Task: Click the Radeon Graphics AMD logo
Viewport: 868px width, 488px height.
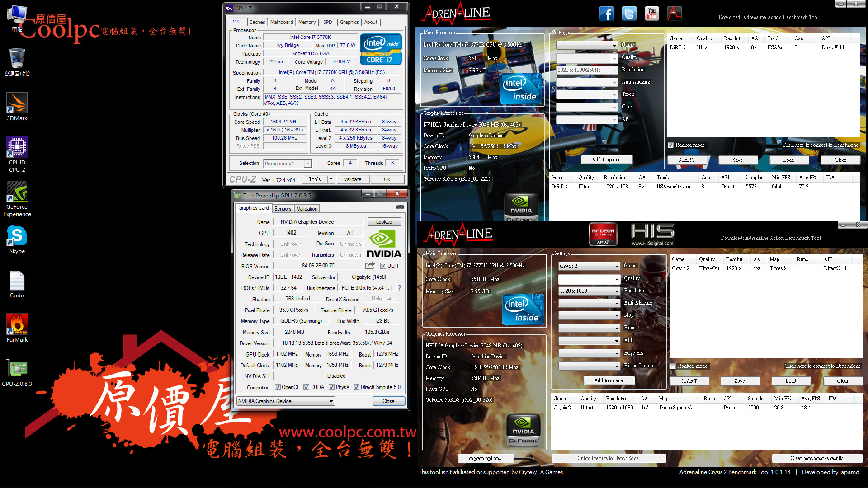Action: coord(603,234)
